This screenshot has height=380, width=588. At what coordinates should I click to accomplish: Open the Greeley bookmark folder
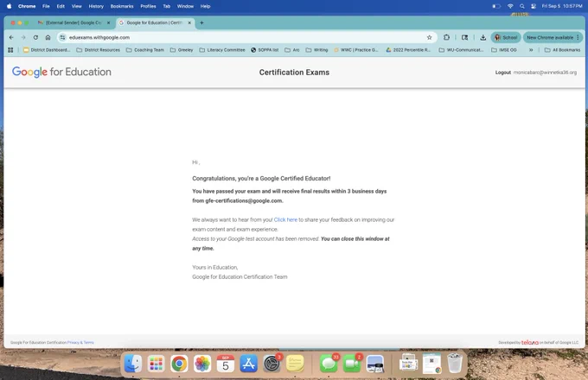[x=182, y=50]
